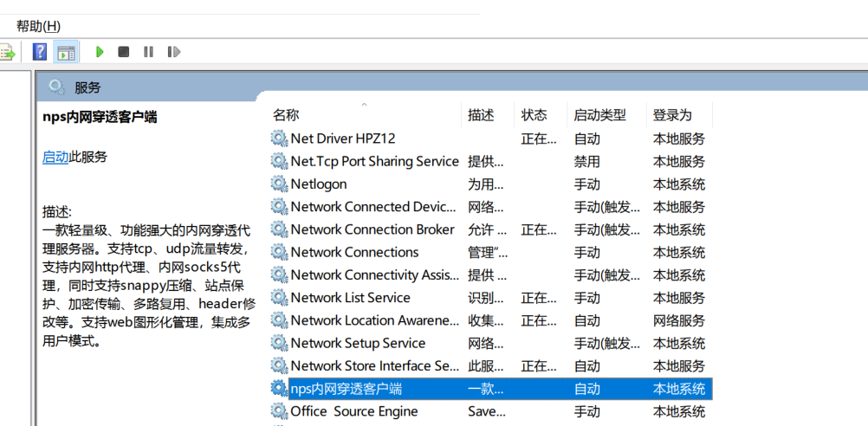The image size is (868, 426).
Task: Click 一款... description of nps内网穿透客户端
Action: 485,389
